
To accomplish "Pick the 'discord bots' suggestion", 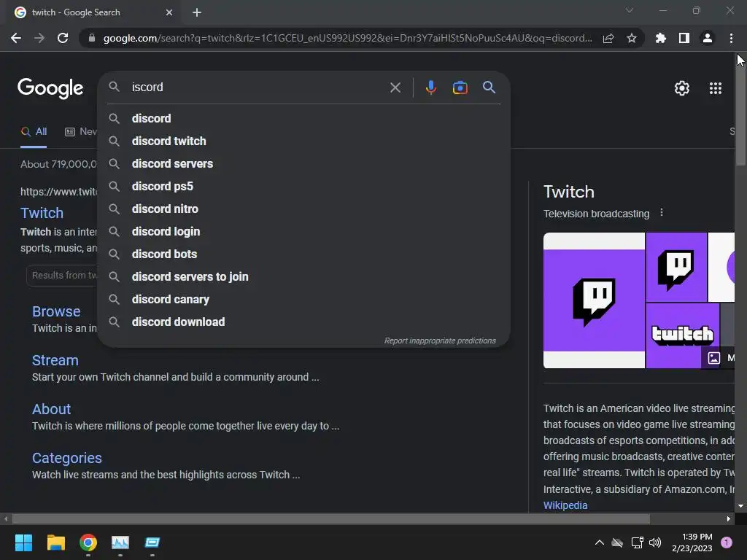I will [304, 254].
